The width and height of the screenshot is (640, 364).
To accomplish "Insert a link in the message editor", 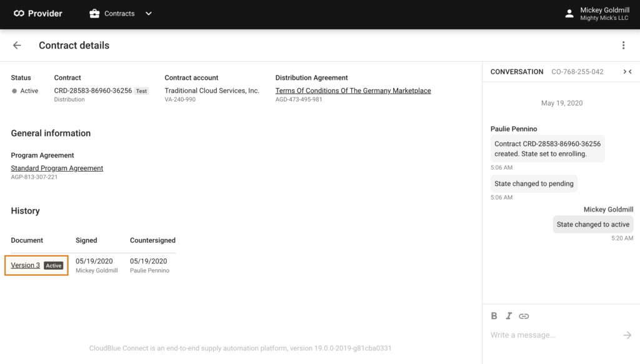I will (x=524, y=316).
